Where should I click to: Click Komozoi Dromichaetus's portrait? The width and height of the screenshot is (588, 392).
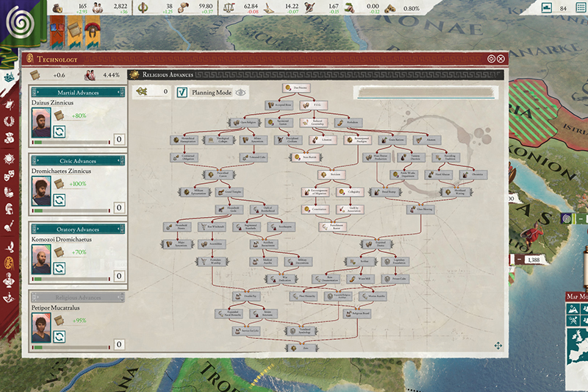(x=41, y=259)
